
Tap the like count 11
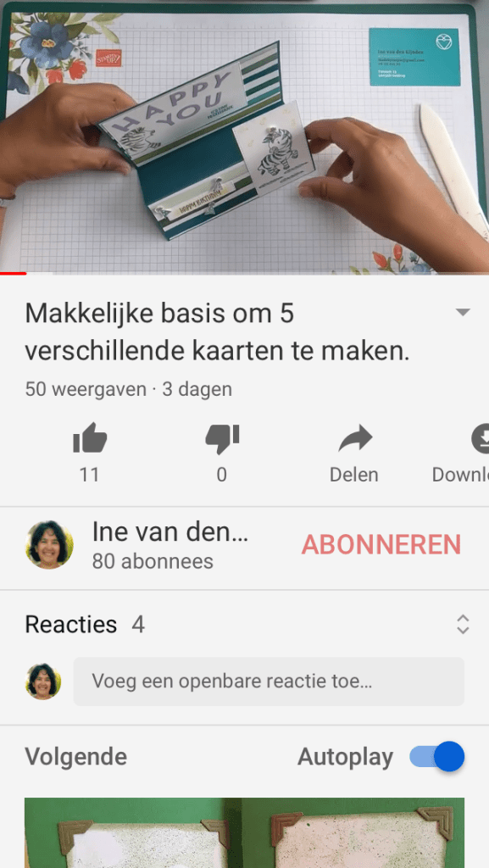pos(90,475)
